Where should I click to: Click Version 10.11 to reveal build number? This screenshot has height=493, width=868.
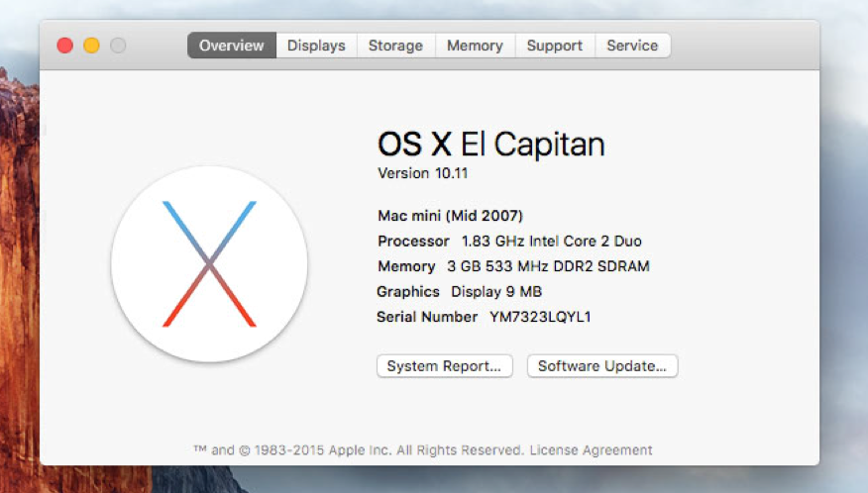[x=422, y=173]
